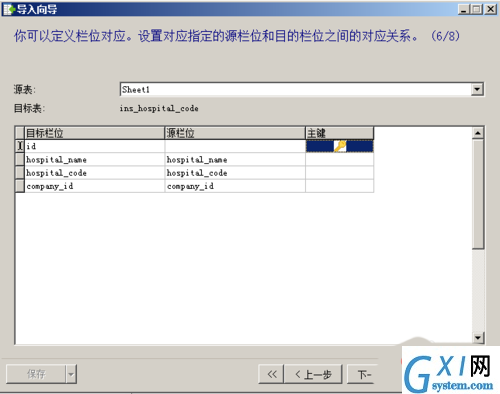The width and height of the screenshot is (500, 394).
Task: Click the previous step button
Action: (313, 374)
